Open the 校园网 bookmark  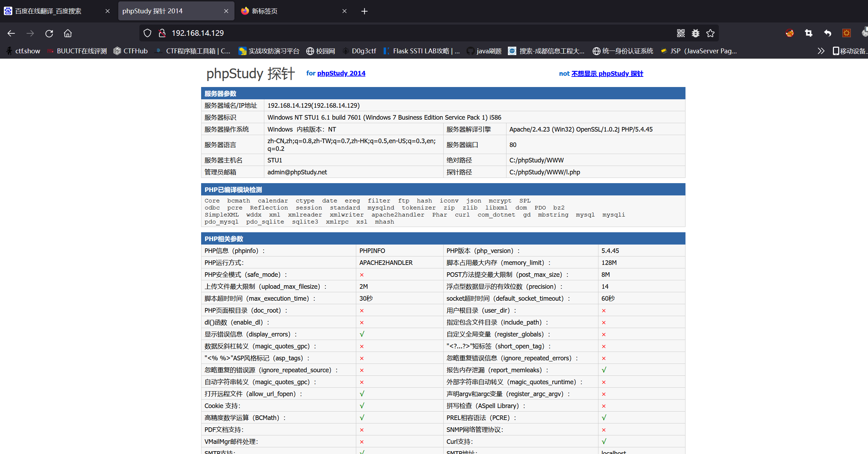pyautogui.click(x=321, y=51)
